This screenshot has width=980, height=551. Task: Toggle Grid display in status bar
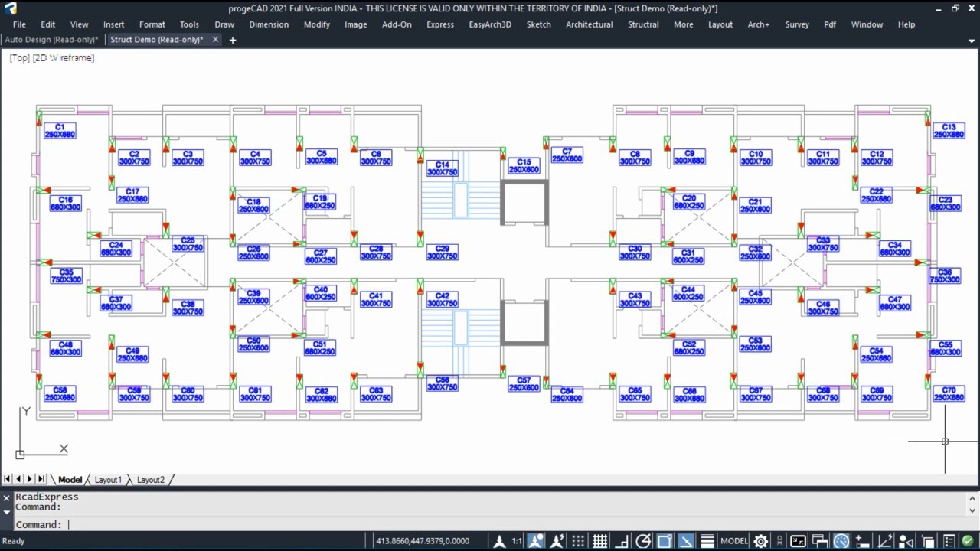[x=599, y=541]
